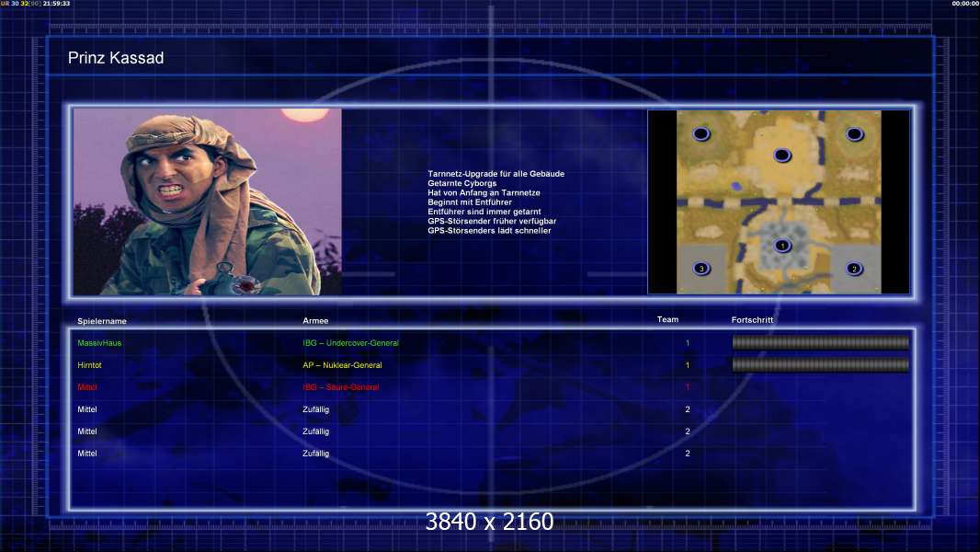Click start position marker 1 on the minimap
The image size is (980, 552).
coord(781,246)
